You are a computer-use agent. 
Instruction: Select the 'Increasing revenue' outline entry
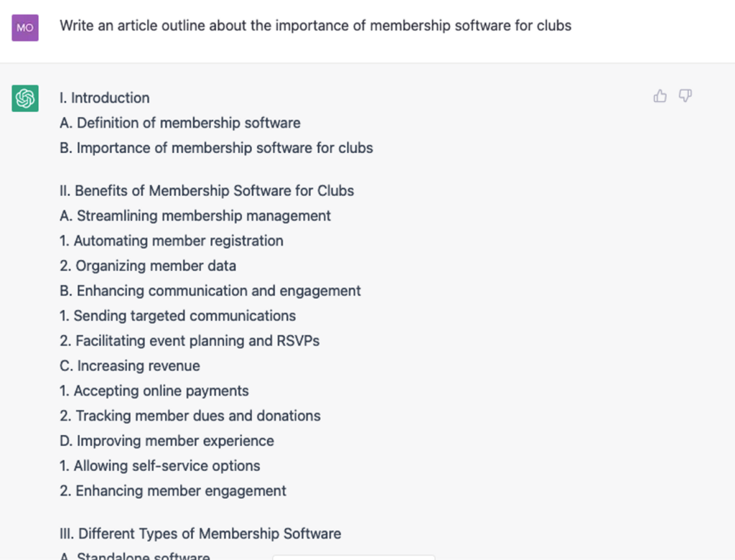point(129,365)
